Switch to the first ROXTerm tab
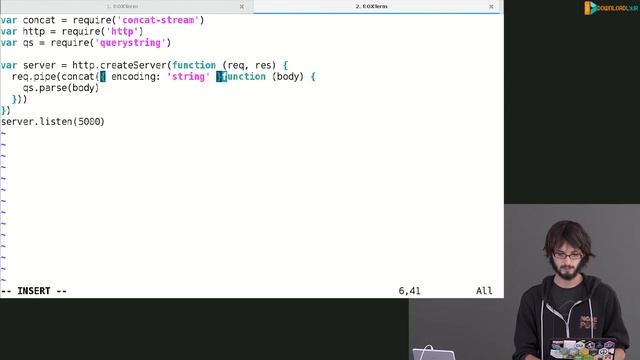 [x=122, y=7]
